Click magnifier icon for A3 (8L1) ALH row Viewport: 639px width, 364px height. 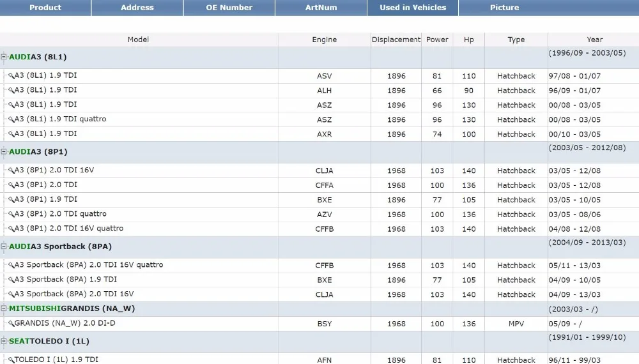11,91
